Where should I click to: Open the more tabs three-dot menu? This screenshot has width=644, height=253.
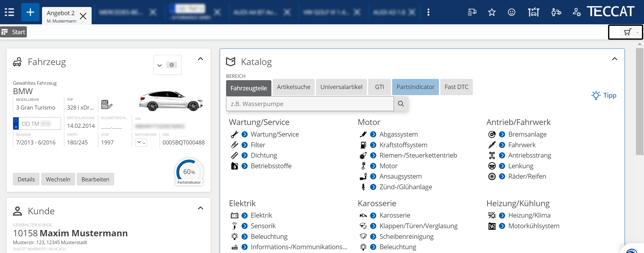pos(428,12)
